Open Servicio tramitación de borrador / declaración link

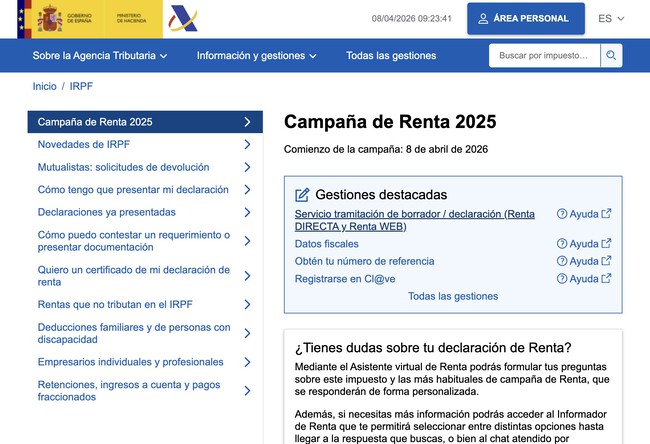coord(415,220)
